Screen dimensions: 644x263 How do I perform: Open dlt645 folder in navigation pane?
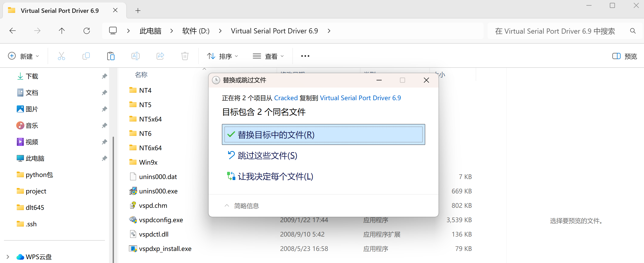tap(35, 208)
